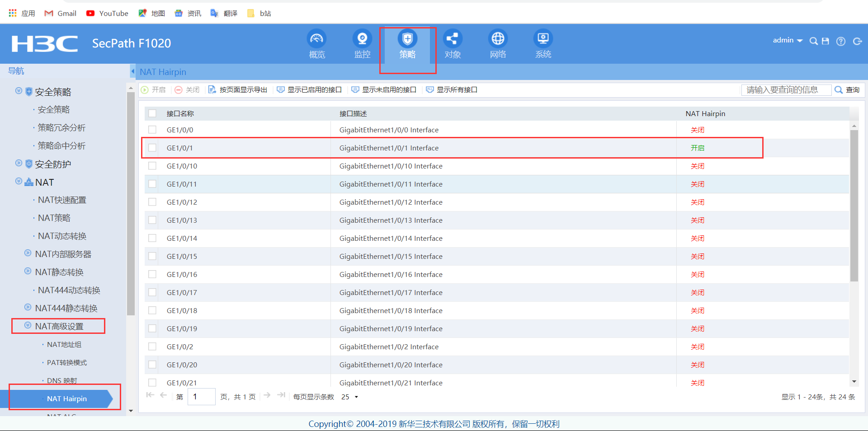Open the NAT策略 menu item
Image resolution: width=868 pixels, height=431 pixels.
[x=54, y=218]
